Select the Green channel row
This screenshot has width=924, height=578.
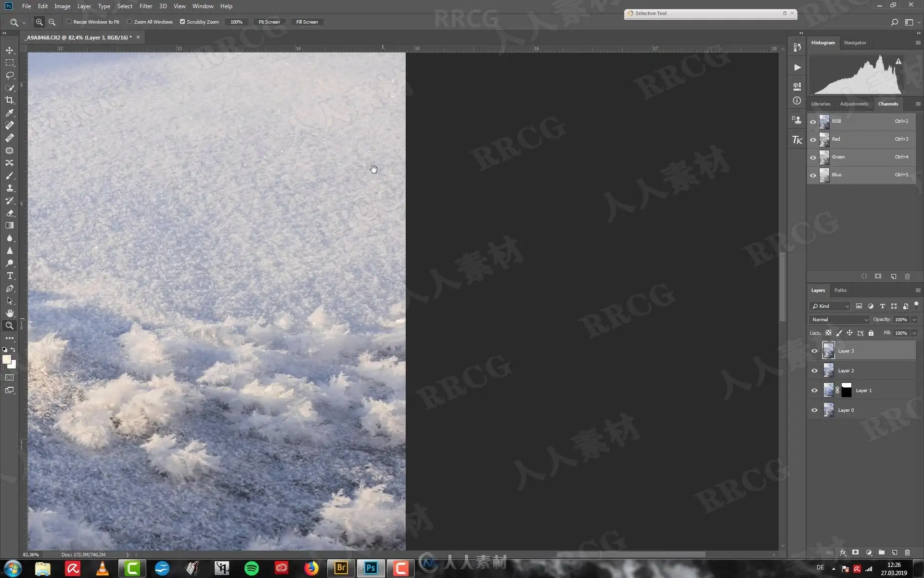pyautogui.click(x=862, y=157)
